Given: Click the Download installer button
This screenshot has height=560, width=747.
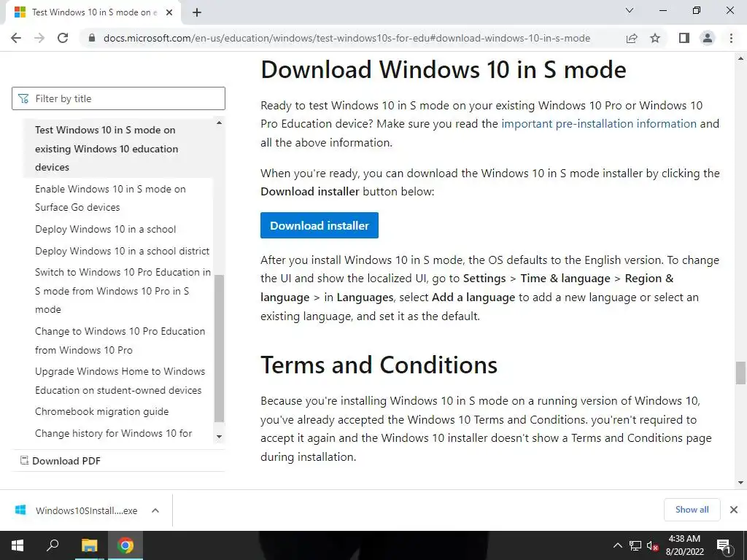Looking at the screenshot, I should [320, 225].
